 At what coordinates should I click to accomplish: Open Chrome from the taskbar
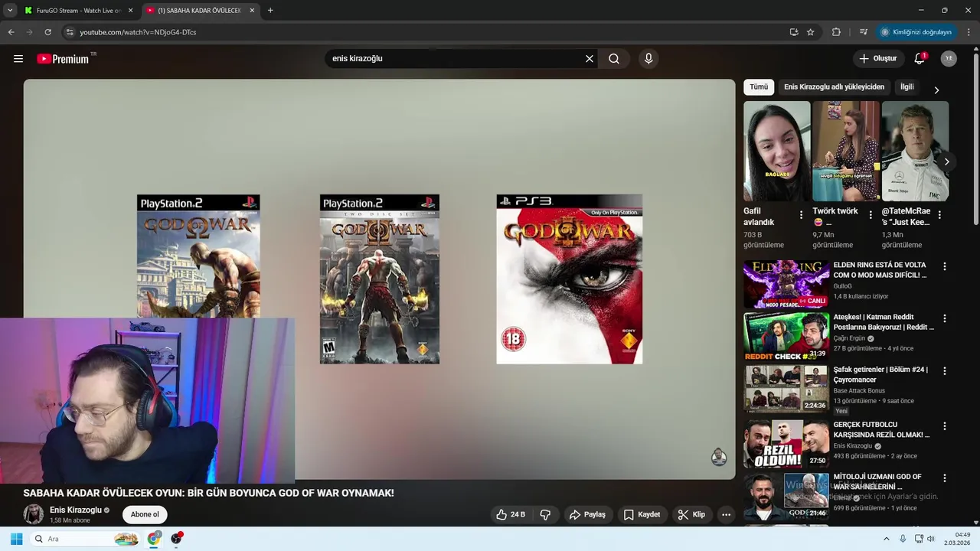[154, 539]
